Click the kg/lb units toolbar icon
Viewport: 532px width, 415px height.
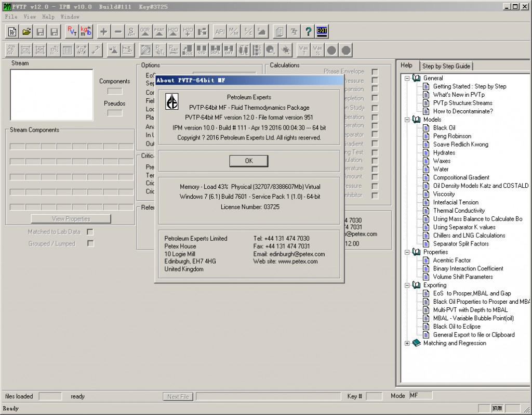[86, 32]
